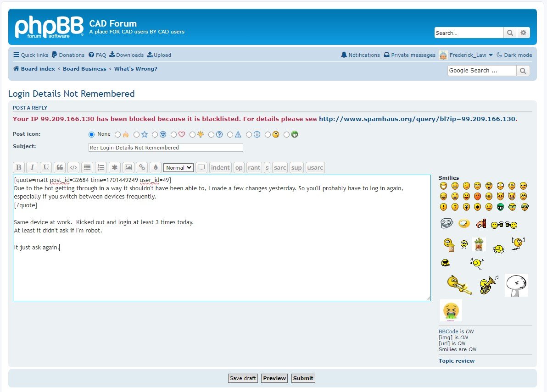The image size is (547, 392).
Task: Select the star post icon radio button
Action: [x=136, y=135]
